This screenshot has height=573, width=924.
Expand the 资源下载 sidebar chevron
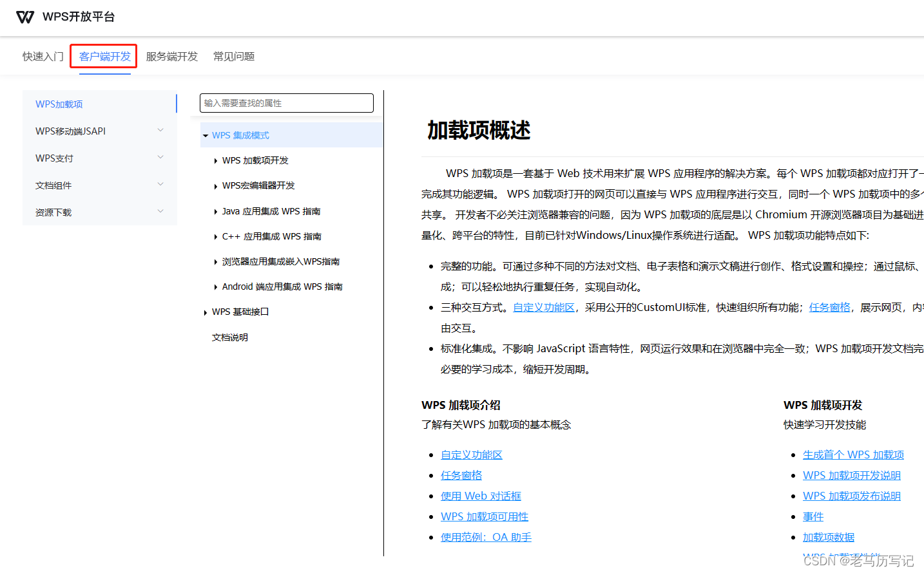[160, 211]
